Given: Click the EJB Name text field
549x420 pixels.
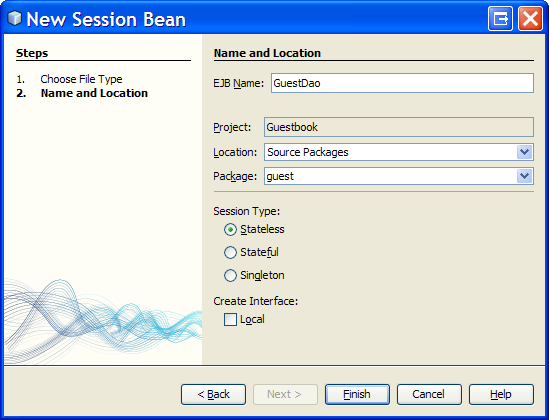Looking at the screenshot, I should point(402,83).
